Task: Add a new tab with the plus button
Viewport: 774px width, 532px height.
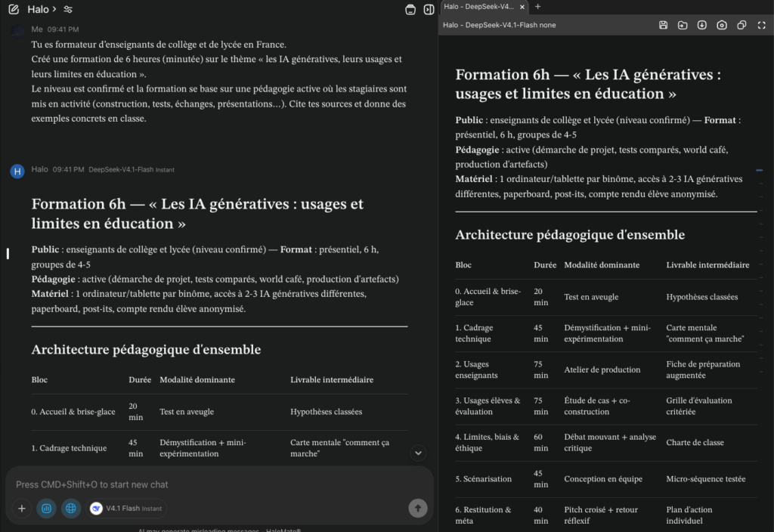Action: 538,6
